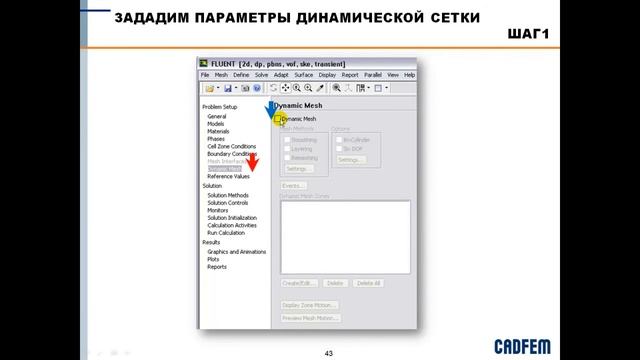
Task: Click Settings button under Mesh Methods
Action: point(298,169)
